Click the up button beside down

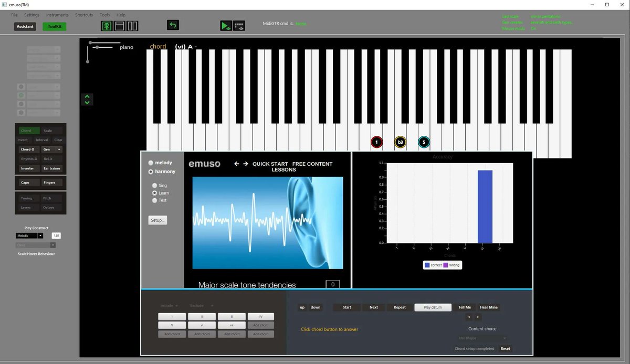click(x=302, y=307)
